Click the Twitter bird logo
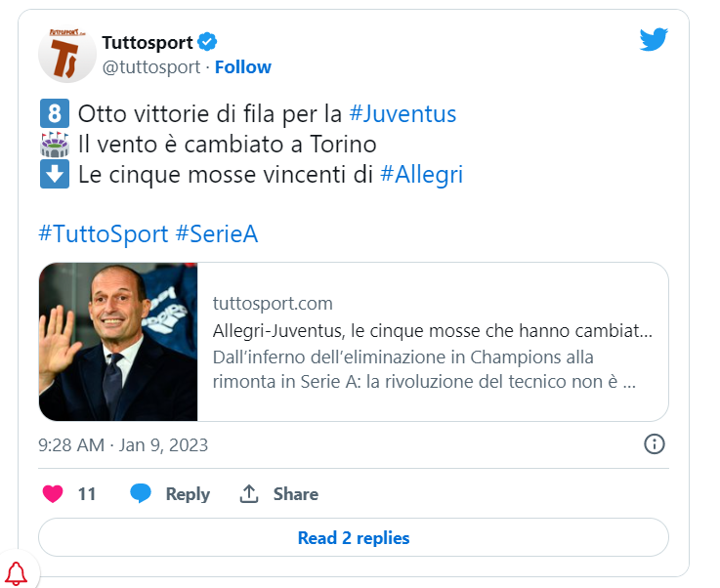Viewport: 720px width, 588px height. pyautogui.click(x=654, y=39)
